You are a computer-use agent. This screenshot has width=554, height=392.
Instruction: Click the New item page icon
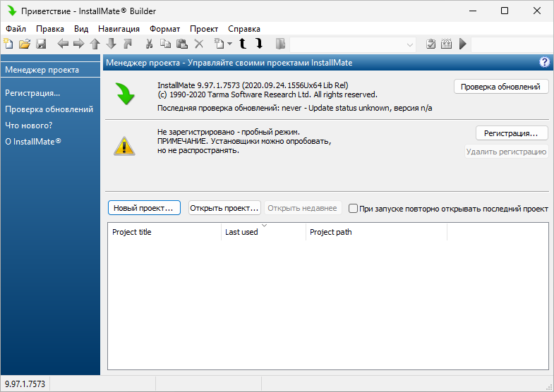click(x=219, y=44)
